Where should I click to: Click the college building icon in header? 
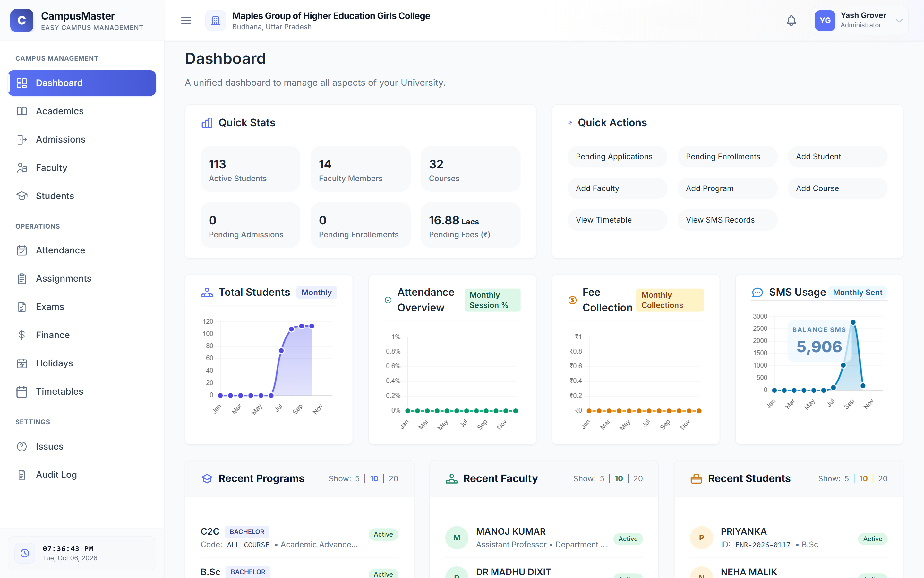(x=215, y=21)
